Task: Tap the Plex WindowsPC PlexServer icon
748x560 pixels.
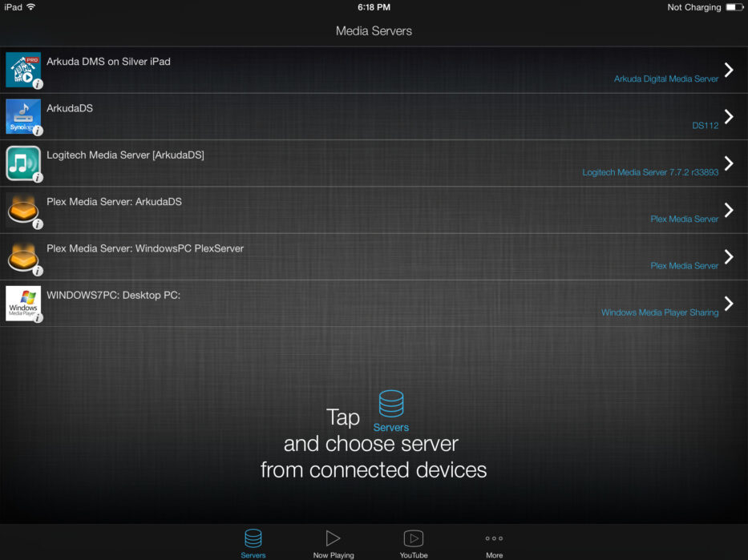Action: click(x=23, y=256)
